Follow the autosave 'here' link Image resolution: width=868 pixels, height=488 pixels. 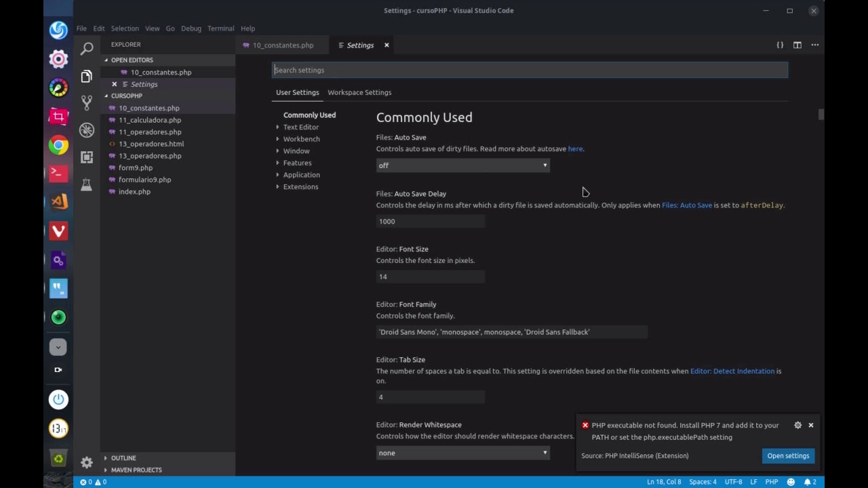point(575,149)
